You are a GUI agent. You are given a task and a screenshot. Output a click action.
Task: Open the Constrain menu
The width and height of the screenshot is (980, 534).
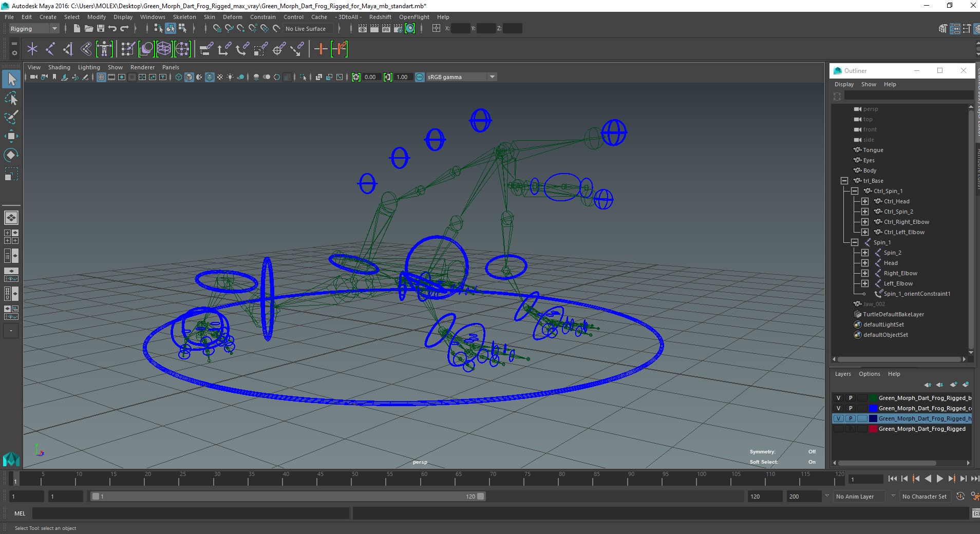coord(263,17)
